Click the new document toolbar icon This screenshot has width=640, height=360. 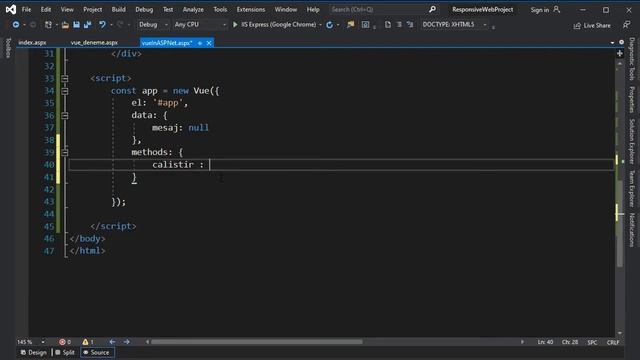pyautogui.click(x=388, y=25)
